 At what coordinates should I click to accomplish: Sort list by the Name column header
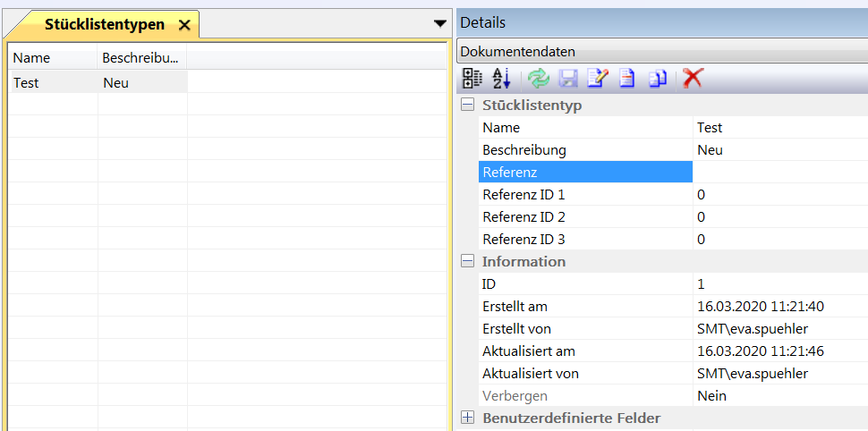point(52,58)
